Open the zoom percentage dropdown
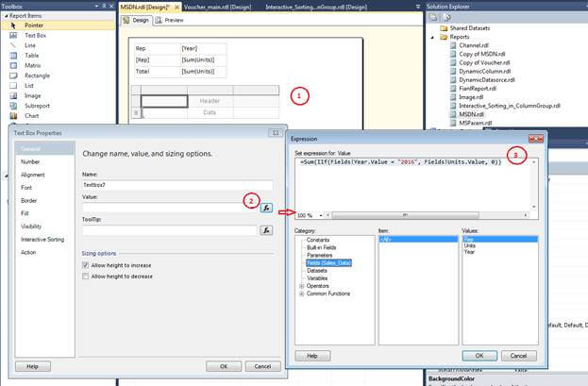The width and height of the screenshot is (588, 386). pos(321,216)
